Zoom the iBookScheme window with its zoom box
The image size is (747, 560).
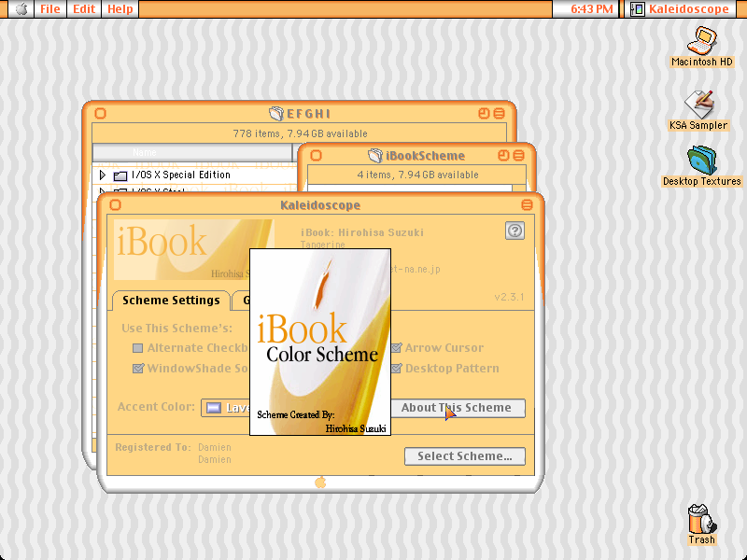click(503, 155)
